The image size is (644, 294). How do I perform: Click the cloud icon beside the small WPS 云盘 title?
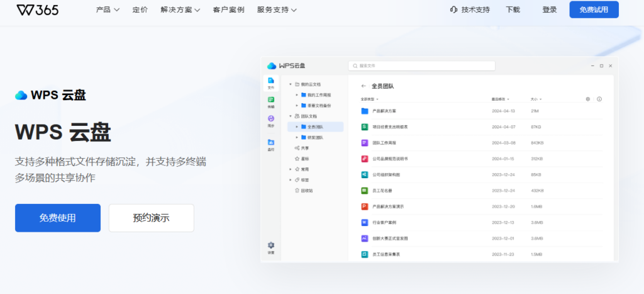[x=21, y=96]
